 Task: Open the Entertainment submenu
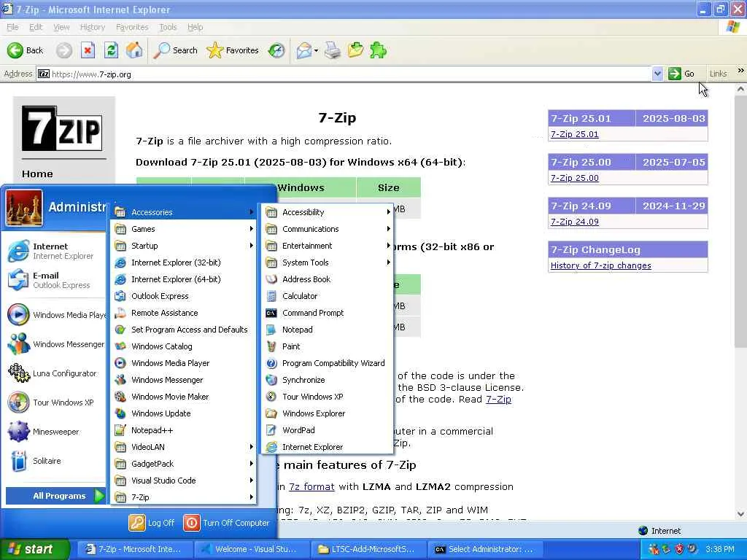328,246
